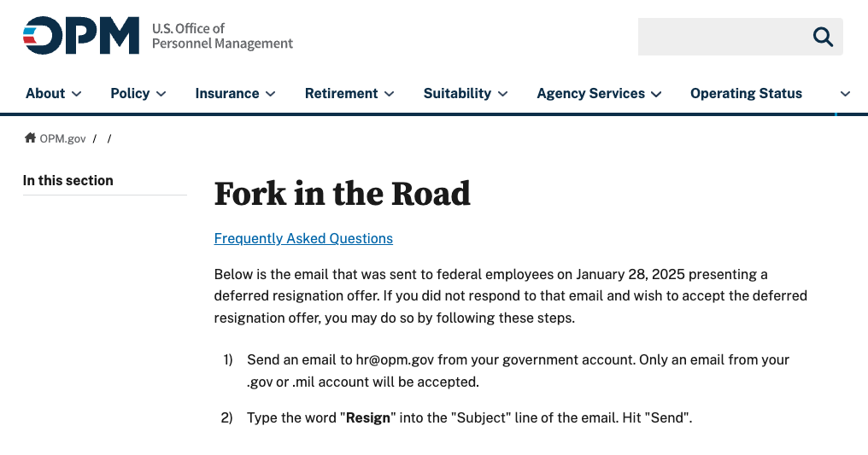Expand the Suitability dropdown chevron
This screenshot has width=868, height=455.
[503, 94]
